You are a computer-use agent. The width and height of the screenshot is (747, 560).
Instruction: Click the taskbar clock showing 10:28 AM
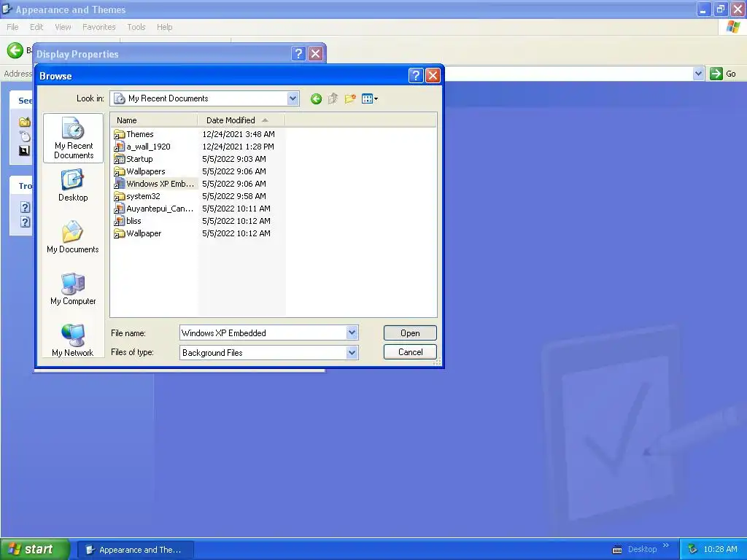tap(720, 549)
